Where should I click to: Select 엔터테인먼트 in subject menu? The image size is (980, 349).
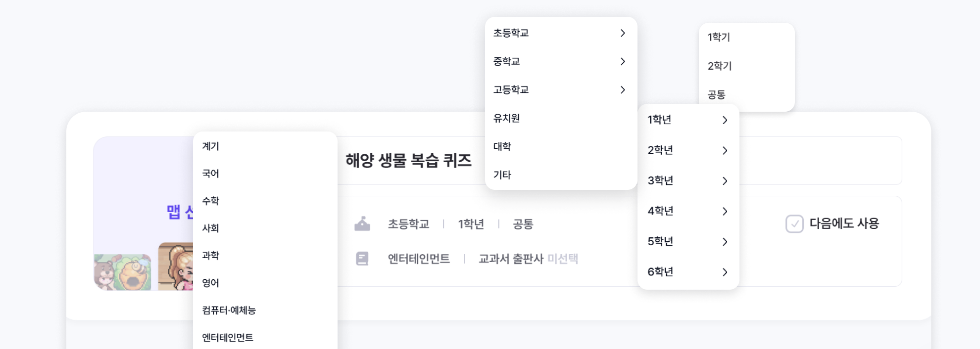228,337
